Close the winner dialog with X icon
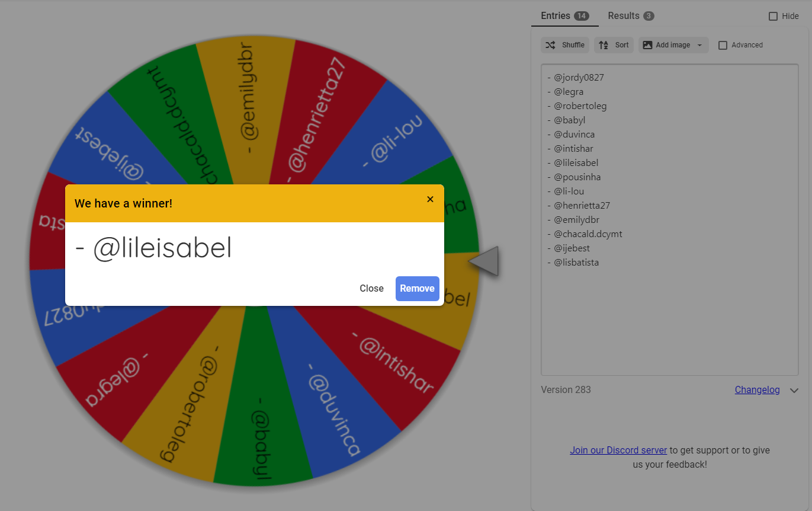812x511 pixels. pos(431,199)
